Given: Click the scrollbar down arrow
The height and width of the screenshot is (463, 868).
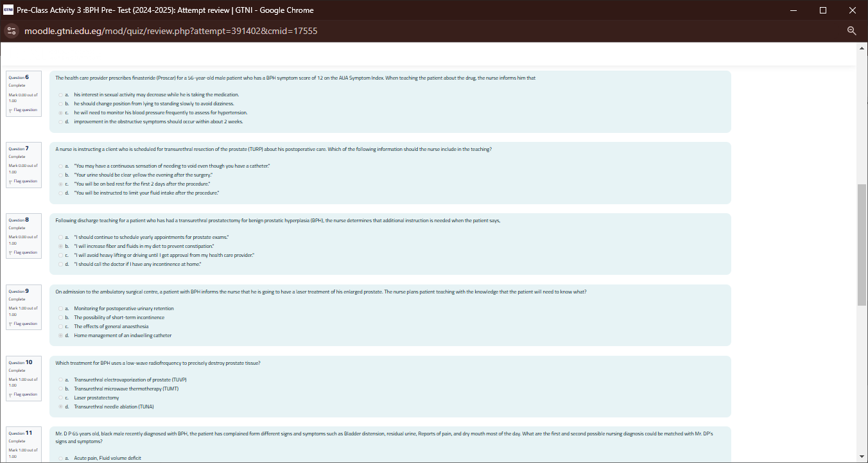Looking at the screenshot, I should pos(862,457).
